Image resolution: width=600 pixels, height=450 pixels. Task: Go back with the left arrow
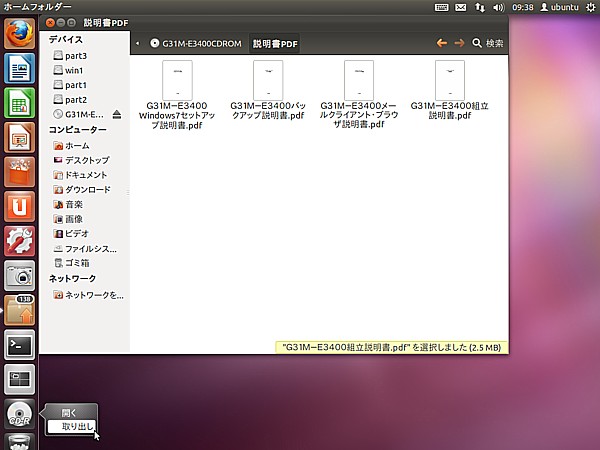pos(442,43)
